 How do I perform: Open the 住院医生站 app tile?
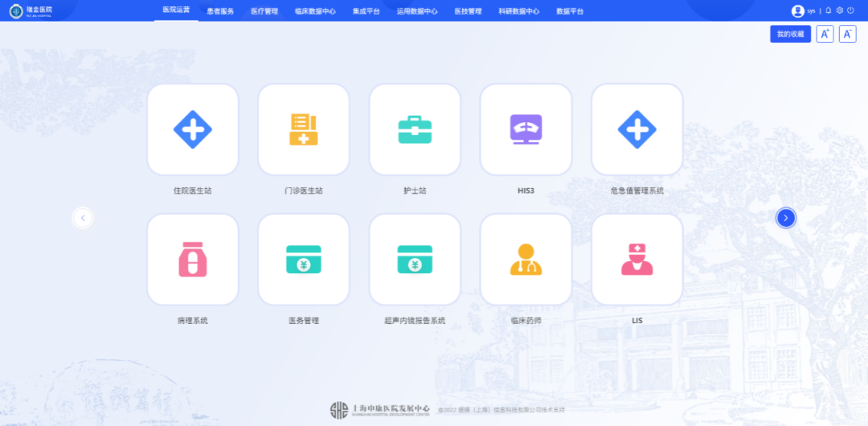(193, 129)
